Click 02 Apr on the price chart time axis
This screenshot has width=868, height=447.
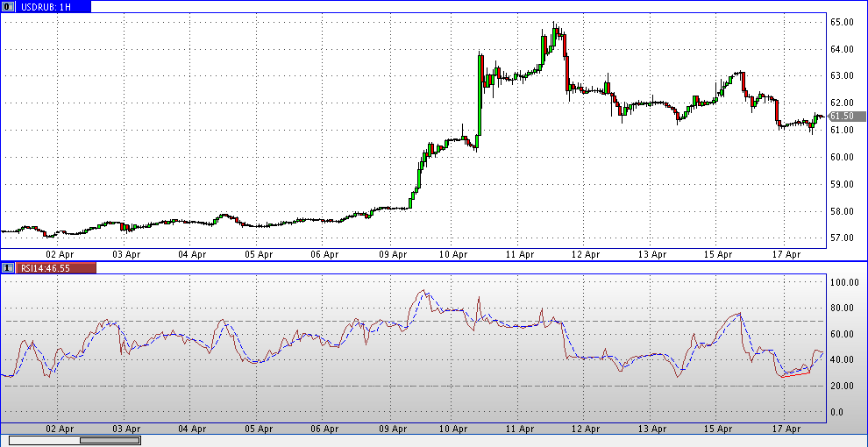coord(60,254)
